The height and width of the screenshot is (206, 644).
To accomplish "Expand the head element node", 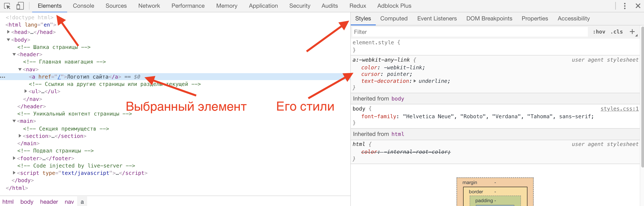I will pos(8,32).
